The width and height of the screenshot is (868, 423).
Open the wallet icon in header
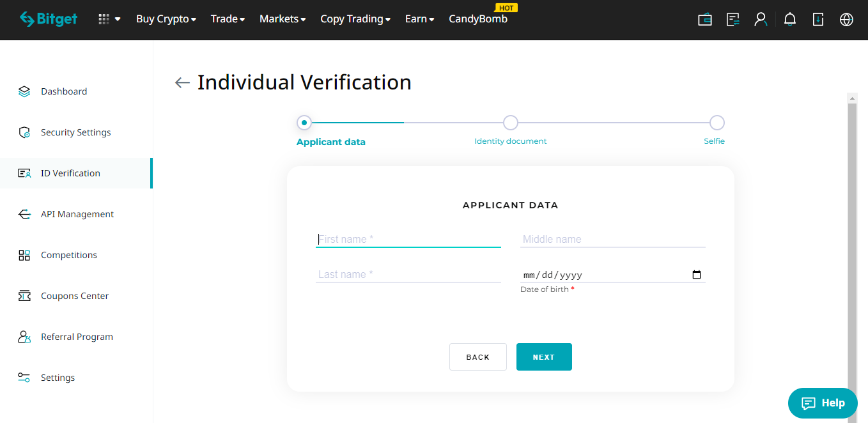pos(705,19)
